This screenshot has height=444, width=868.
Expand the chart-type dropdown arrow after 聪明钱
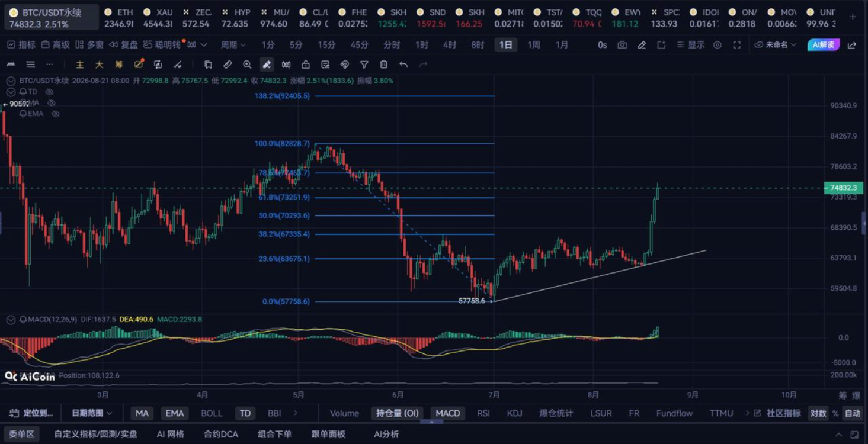[x=204, y=45]
